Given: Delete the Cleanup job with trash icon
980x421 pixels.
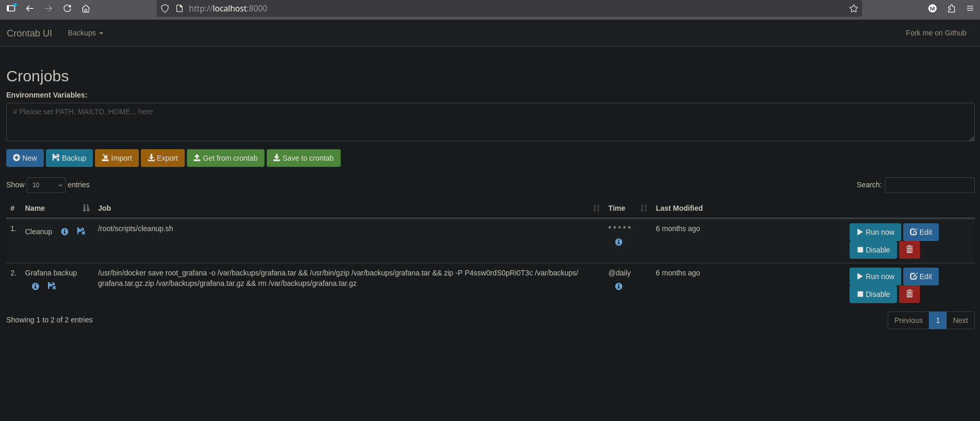Looking at the screenshot, I should coord(909,250).
